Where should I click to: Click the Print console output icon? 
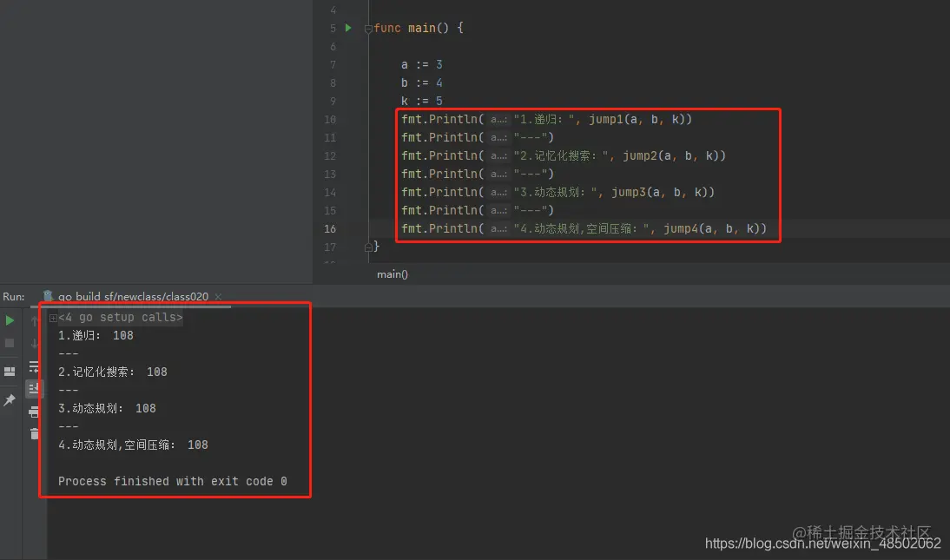[35, 412]
